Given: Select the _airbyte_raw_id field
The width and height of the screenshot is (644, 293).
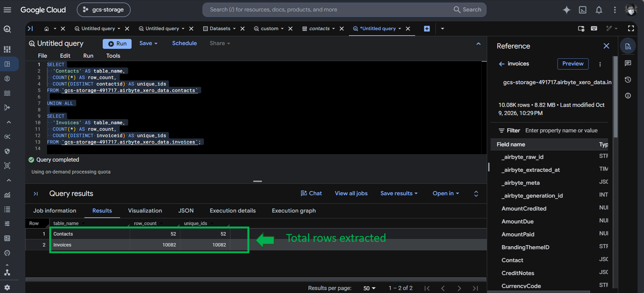Looking at the screenshot, I should click(522, 157).
